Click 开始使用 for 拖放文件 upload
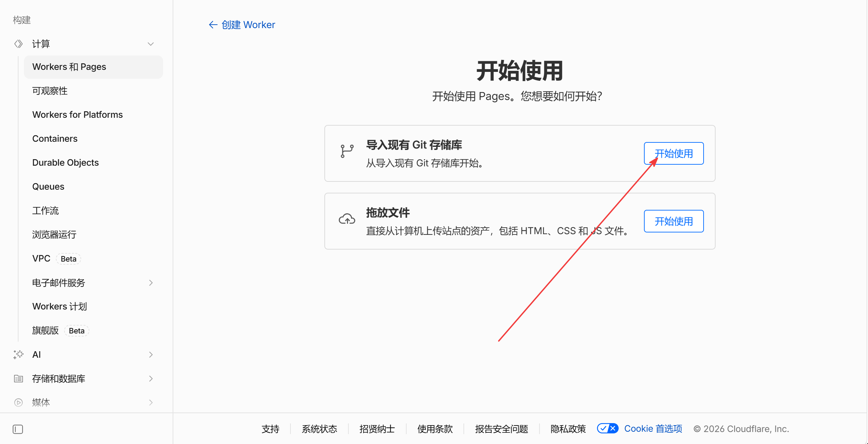Image resolution: width=868 pixels, height=444 pixels. coord(673,221)
